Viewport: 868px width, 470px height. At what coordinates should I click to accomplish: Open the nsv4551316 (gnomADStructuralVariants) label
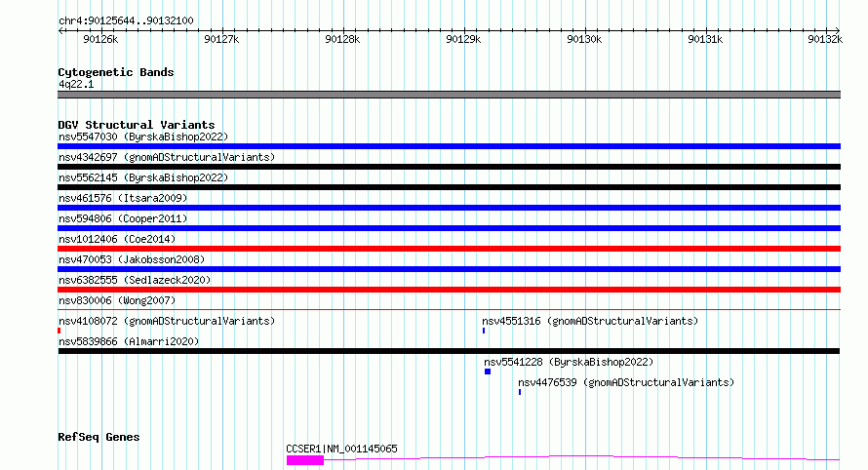(x=590, y=321)
